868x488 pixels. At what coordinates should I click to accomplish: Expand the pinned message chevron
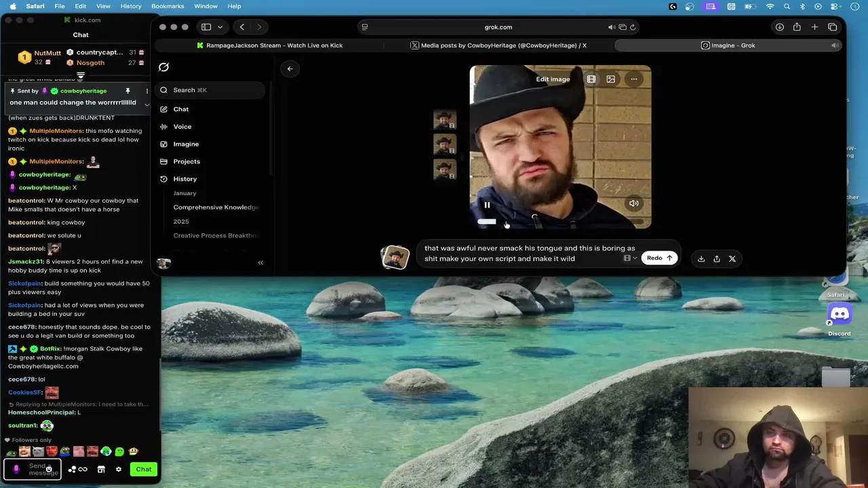(x=146, y=104)
